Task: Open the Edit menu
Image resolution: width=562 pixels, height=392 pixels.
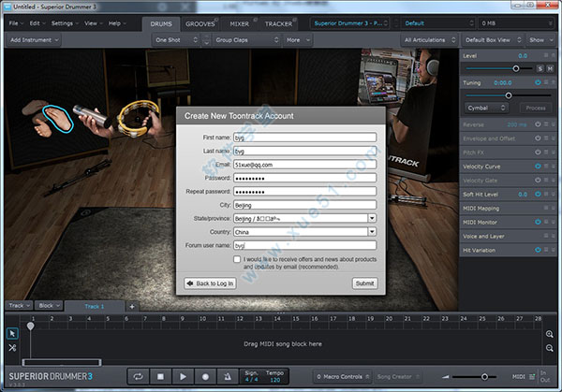Action: pos(37,23)
